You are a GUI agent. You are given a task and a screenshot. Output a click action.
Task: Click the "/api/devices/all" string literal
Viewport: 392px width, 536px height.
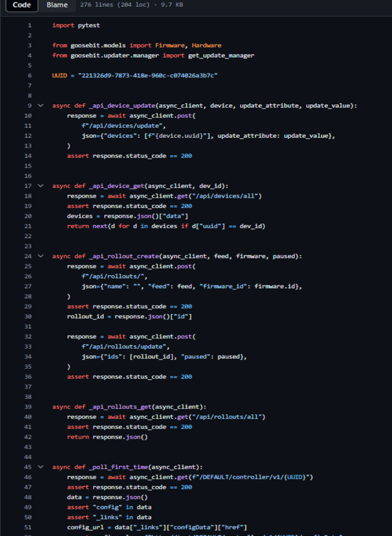[x=231, y=196]
